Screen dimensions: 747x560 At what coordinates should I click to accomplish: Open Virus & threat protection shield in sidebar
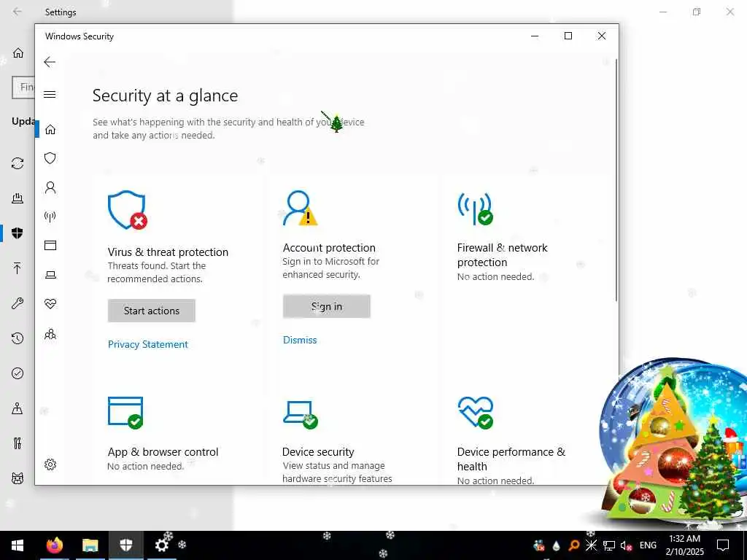pos(50,158)
